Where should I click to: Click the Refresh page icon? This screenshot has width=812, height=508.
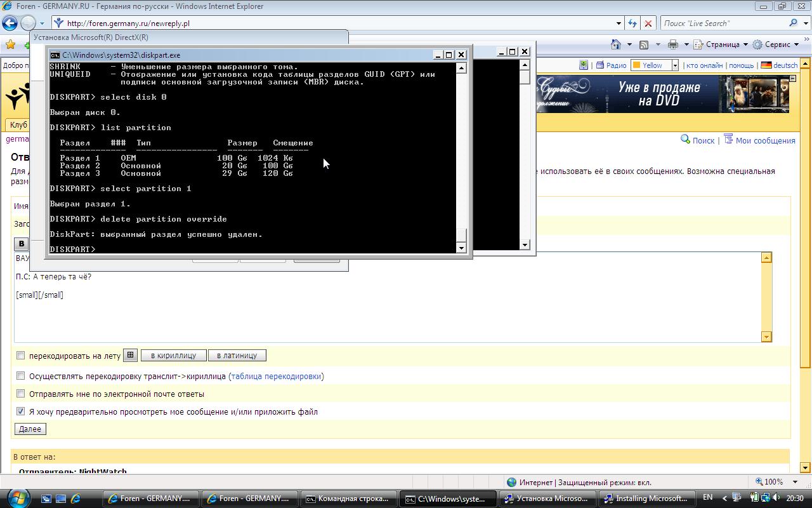pyautogui.click(x=632, y=23)
